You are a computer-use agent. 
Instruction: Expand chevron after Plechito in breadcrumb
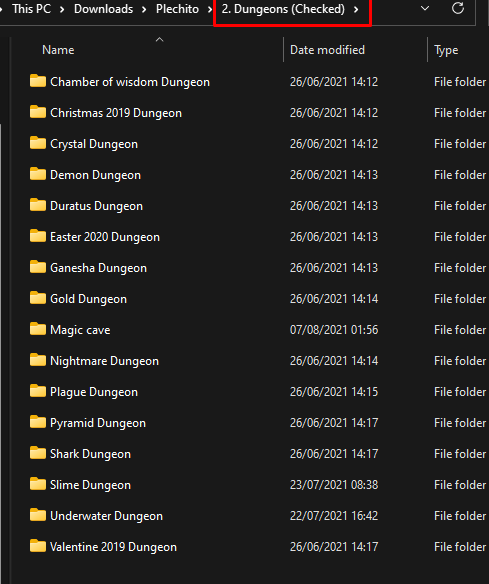click(210, 9)
